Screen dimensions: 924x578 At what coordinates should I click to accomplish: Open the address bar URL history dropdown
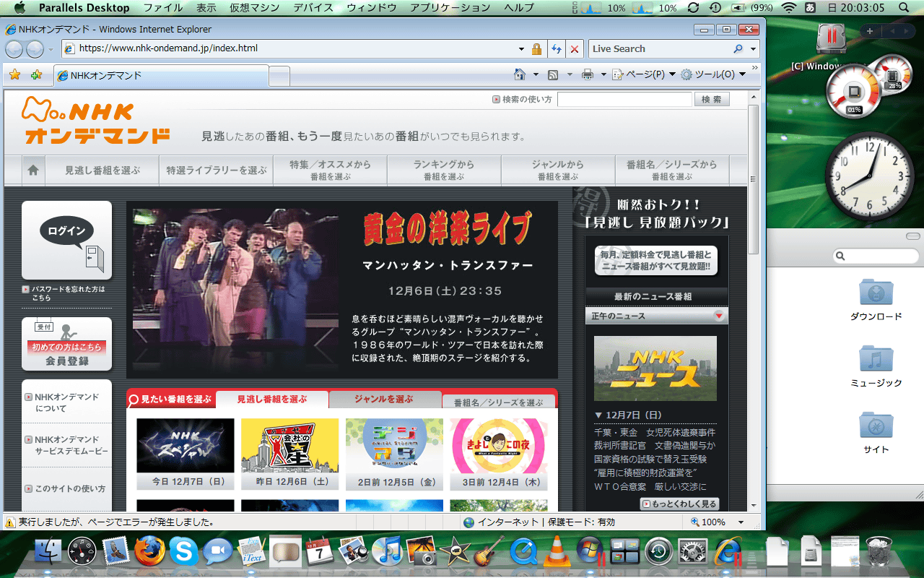coord(522,49)
